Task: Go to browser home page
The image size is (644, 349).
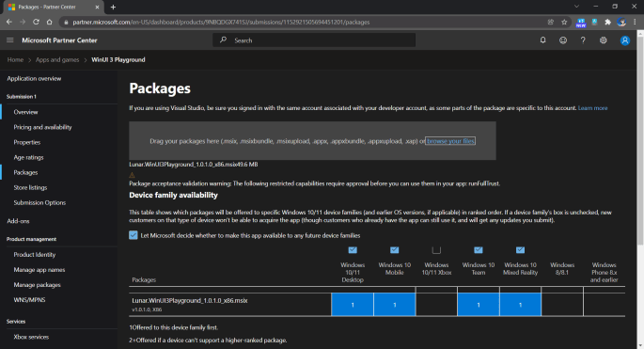Action: 49,22
